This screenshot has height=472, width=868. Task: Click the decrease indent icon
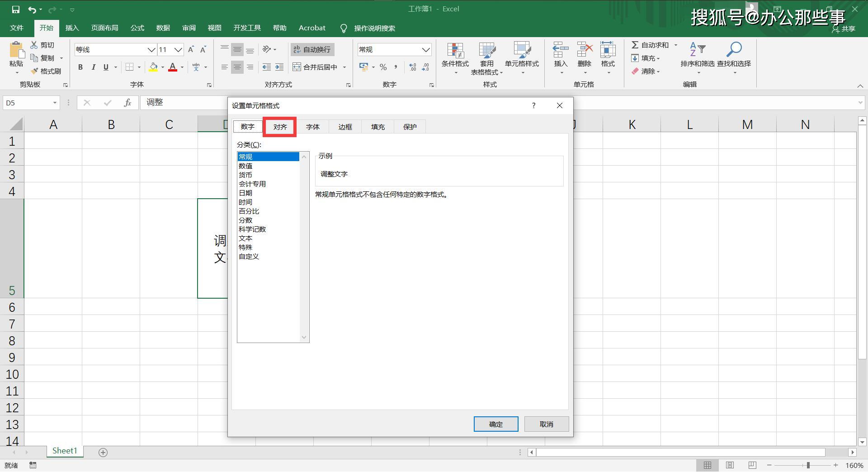click(x=267, y=67)
